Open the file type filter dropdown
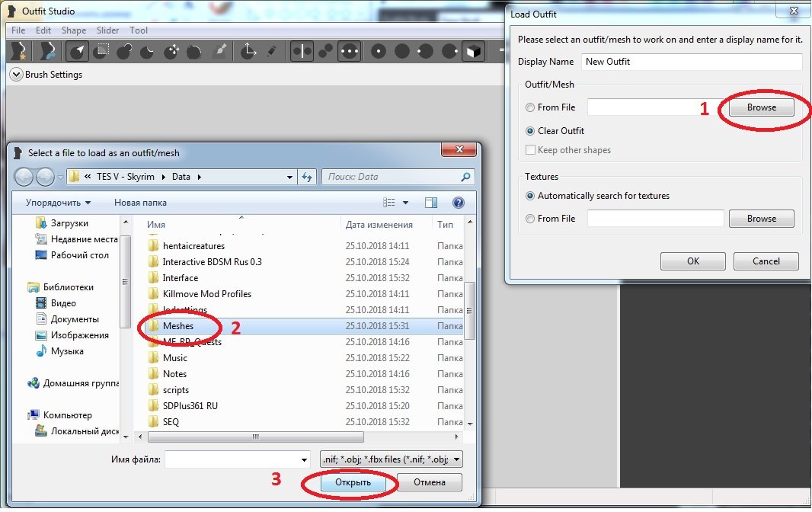 pyautogui.click(x=392, y=459)
